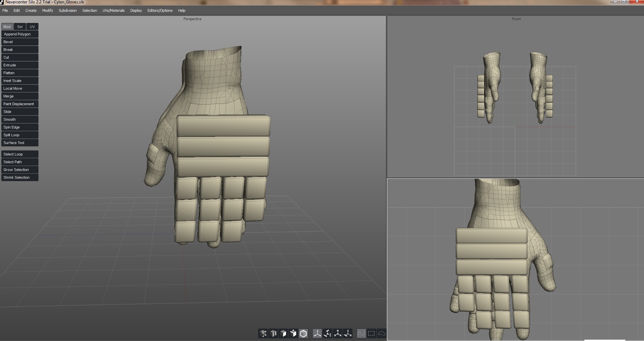Select object selection mode icon
Screen dimensions: 644x341
(304, 334)
